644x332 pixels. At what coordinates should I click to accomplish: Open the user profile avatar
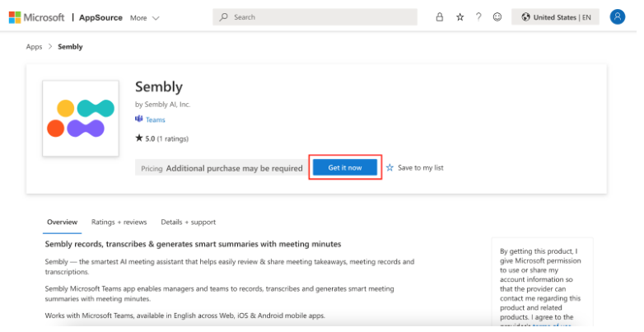(x=617, y=16)
